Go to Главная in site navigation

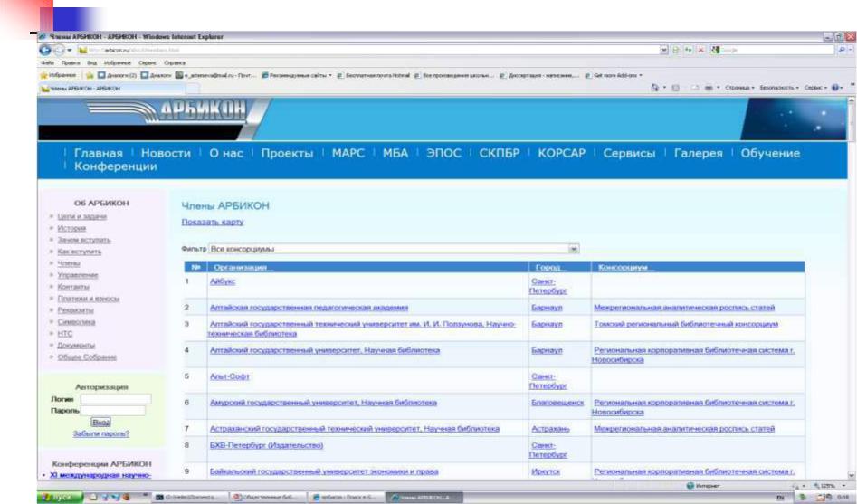coord(99,153)
